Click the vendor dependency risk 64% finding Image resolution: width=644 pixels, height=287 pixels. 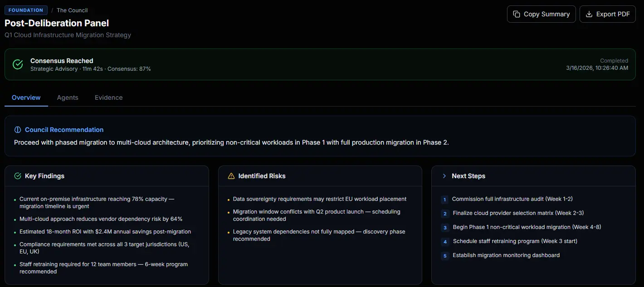tap(101, 219)
